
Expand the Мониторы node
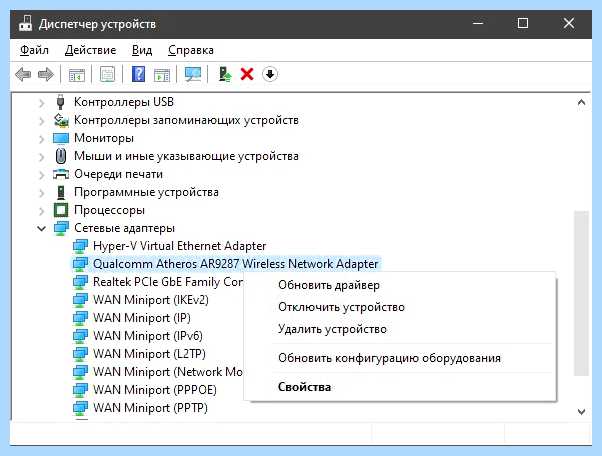(x=41, y=139)
